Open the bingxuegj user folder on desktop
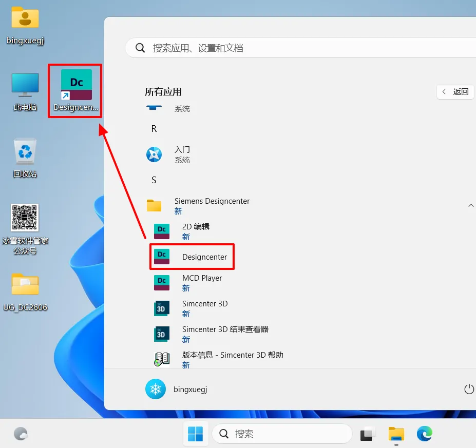 (x=25, y=26)
